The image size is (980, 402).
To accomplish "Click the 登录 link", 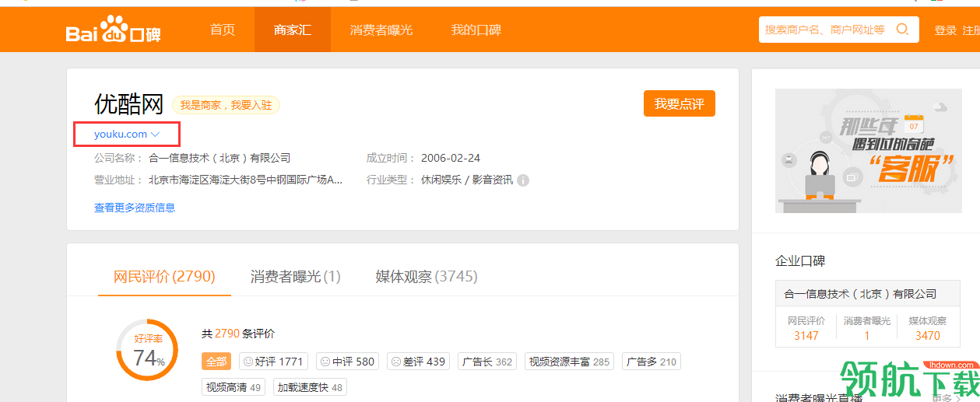I will click(x=946, y=30).
